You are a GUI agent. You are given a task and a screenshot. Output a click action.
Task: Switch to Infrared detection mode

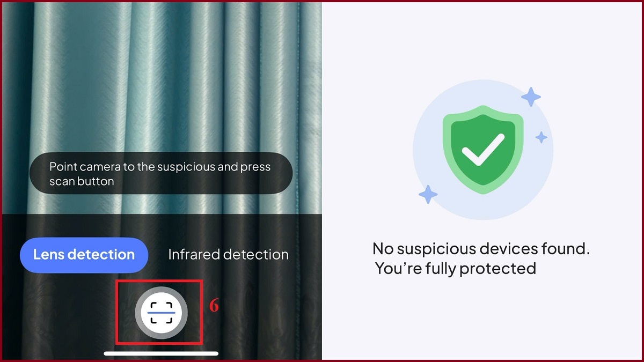pyautogui.click(x=228, y=255)
